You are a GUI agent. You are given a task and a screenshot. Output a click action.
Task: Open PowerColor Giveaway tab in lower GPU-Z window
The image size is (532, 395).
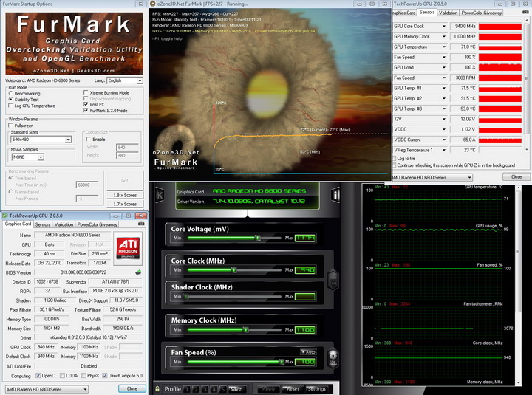coord(97,224)
